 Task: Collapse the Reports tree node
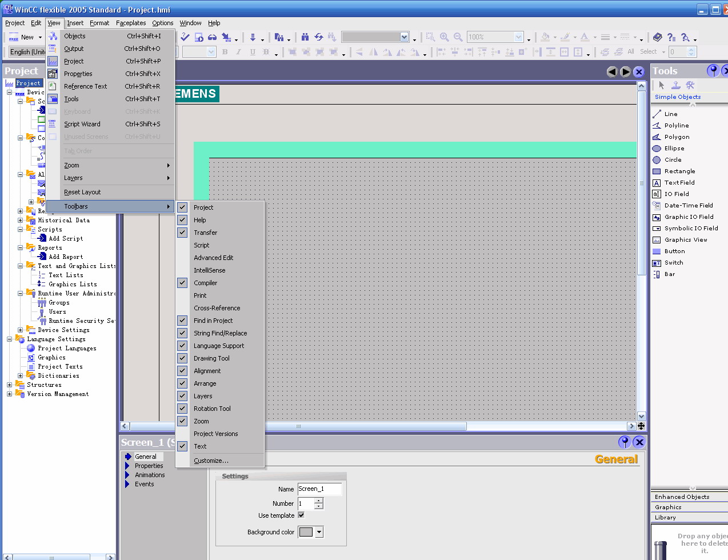tap(21, 247)
